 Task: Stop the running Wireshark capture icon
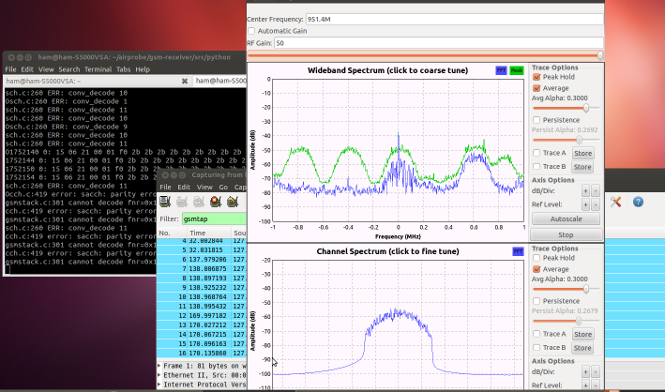tap(215, 201)
